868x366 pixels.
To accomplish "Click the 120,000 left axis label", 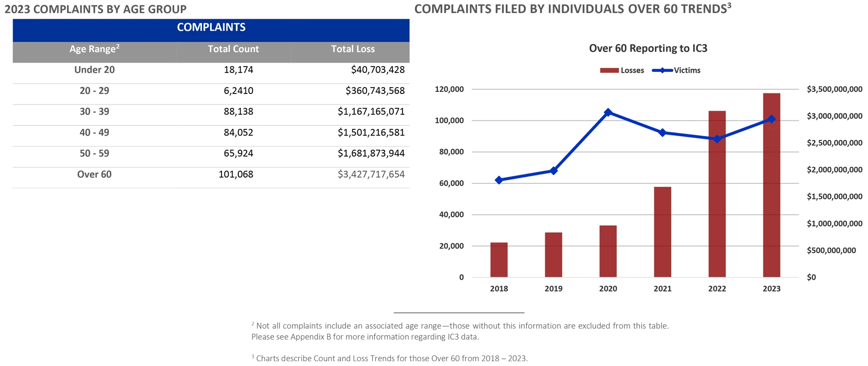I will pyautogui.click(x=449, y=89).
